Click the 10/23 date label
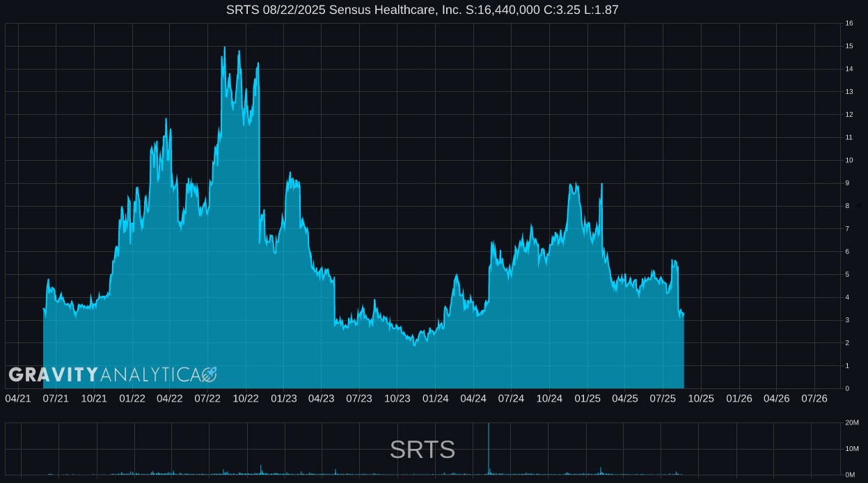 (x=397, y=398)
